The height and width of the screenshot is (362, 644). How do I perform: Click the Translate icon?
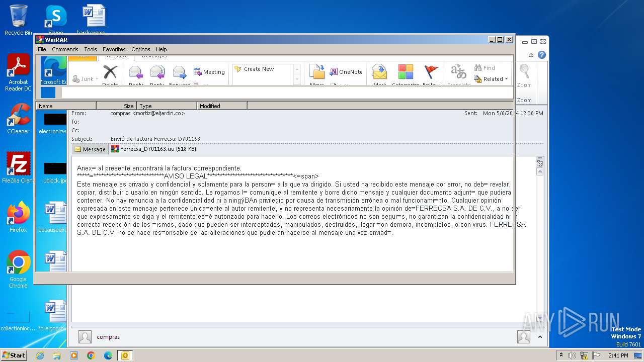click(458, 72)
